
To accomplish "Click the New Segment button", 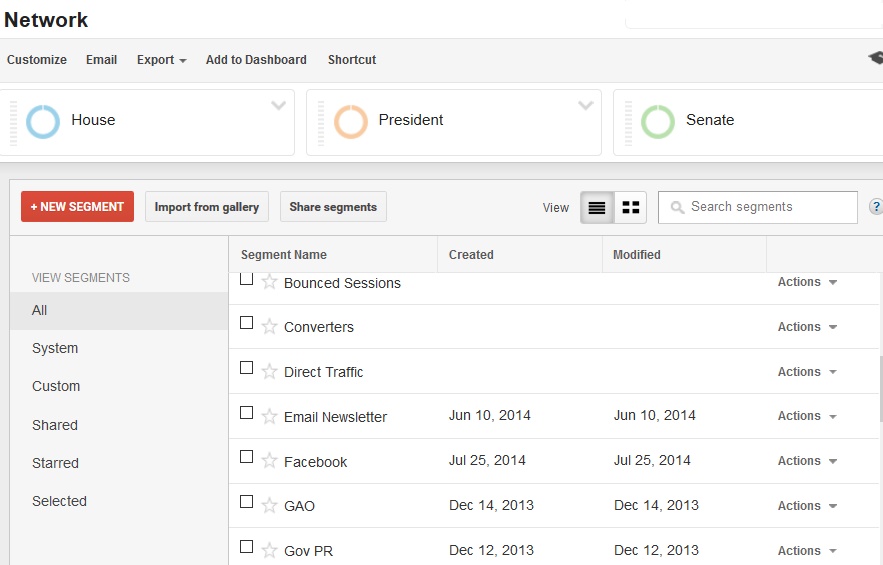I will pyautogui.click(x=77, y=207).
